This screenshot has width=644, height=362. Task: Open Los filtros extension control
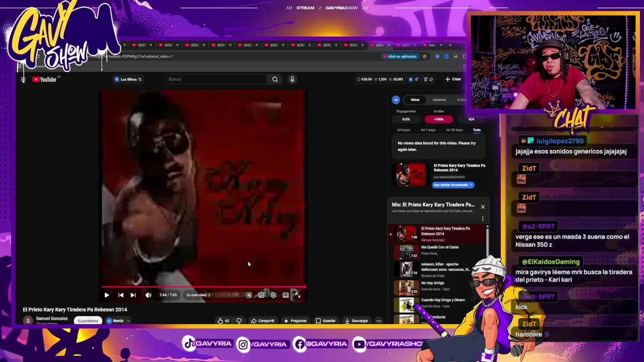[x=128, y=79]
